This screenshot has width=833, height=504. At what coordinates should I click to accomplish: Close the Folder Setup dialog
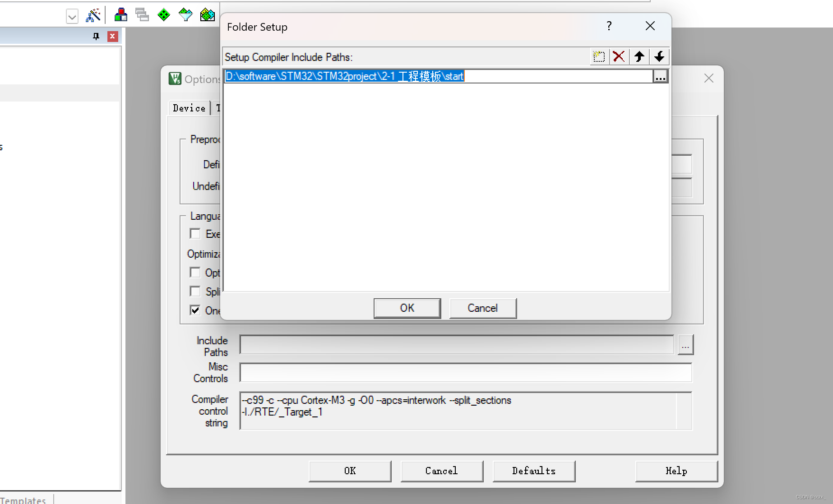[x=650, y=26]
